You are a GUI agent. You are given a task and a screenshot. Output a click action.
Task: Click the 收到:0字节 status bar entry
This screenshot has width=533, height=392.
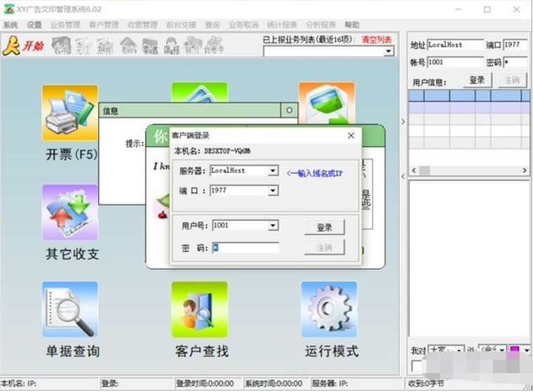coord(426,384)
